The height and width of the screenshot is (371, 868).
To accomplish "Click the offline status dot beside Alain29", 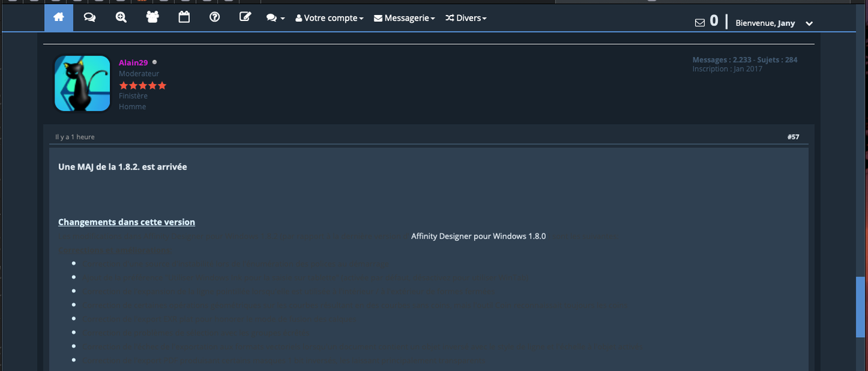I will point(155,62).
